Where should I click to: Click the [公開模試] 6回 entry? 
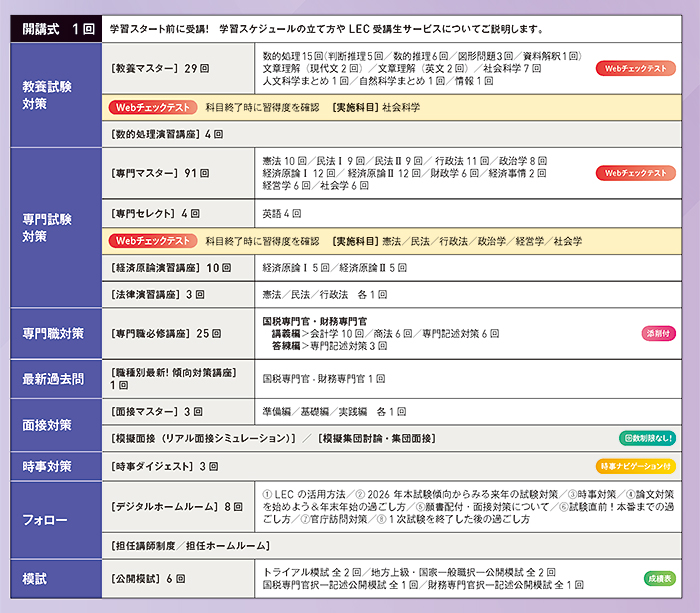click(148, 578)
